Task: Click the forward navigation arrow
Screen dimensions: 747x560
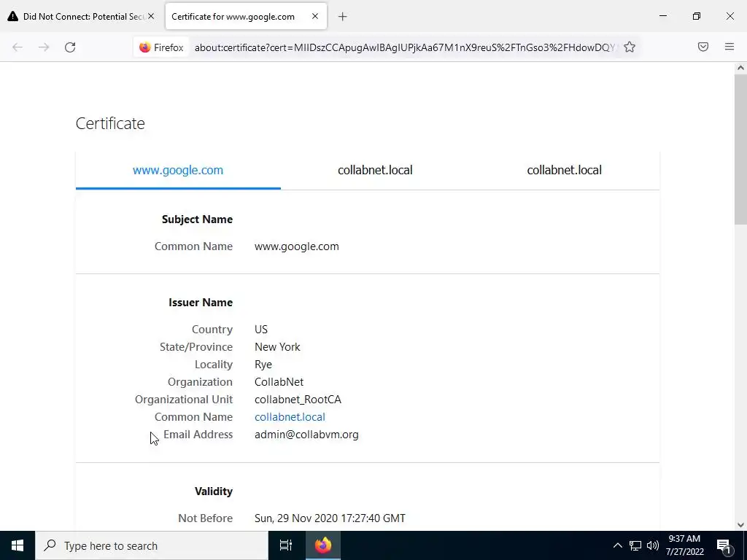Action: [x=44, y=47]
